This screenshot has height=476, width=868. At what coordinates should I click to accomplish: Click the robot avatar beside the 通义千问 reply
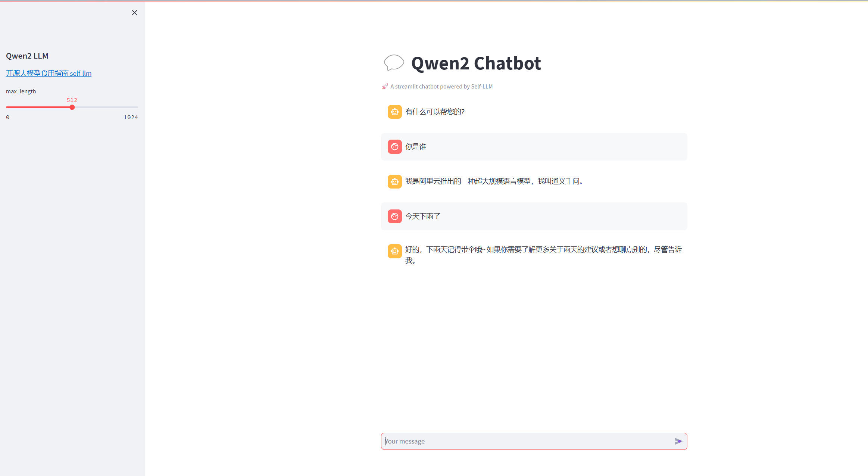click(x=394, y=181)
